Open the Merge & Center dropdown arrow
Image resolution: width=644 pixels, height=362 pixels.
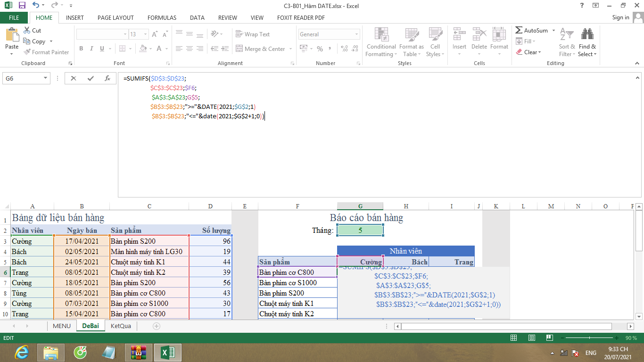coord(291,49)
